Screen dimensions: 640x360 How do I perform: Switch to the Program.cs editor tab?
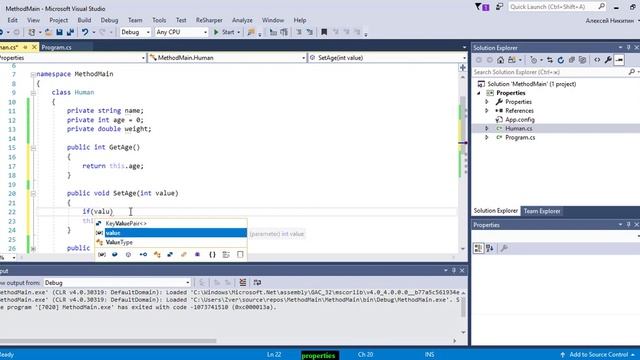click(x=56, y=47)
